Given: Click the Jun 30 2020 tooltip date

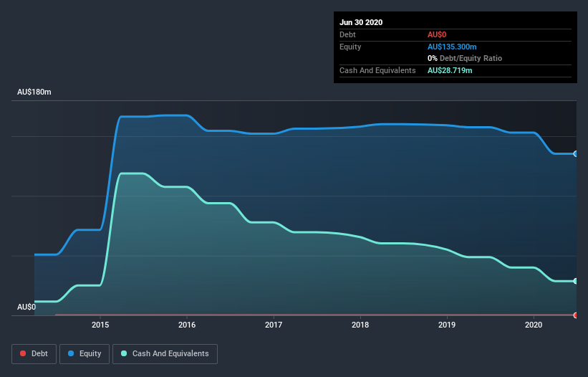Looking at the screenshot, I should point(361,22).
